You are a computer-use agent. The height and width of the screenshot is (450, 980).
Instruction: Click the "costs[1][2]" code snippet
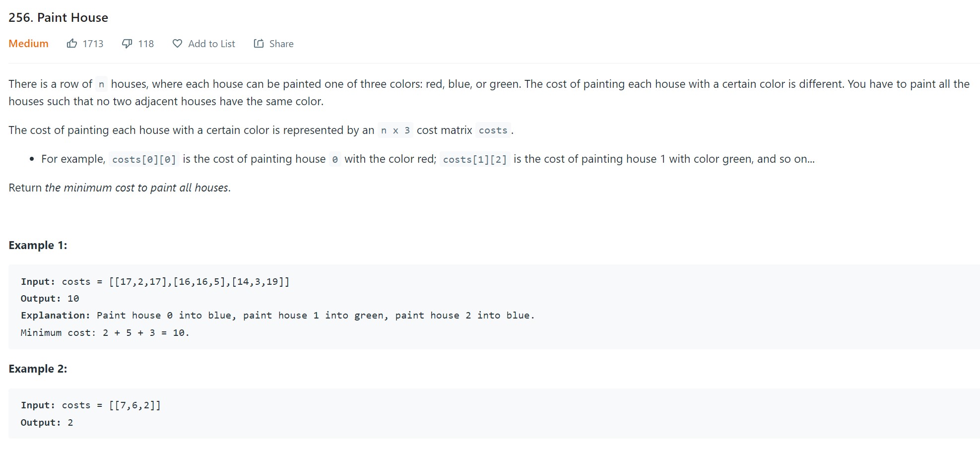click(x=474, y=159)
